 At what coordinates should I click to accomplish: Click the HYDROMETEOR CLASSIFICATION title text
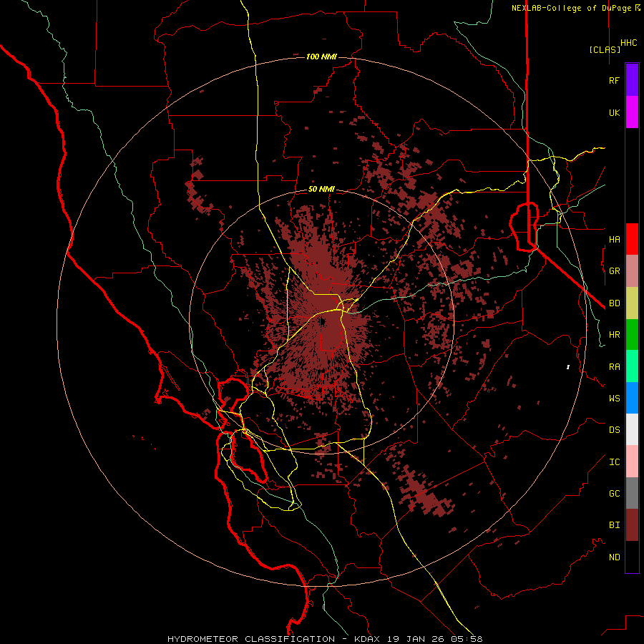pyautogui.click(x=251, y=639)
